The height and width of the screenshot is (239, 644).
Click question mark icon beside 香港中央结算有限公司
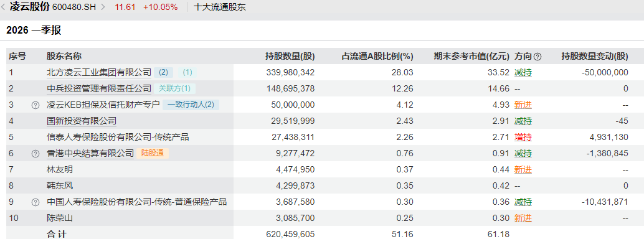click(36, 154)
